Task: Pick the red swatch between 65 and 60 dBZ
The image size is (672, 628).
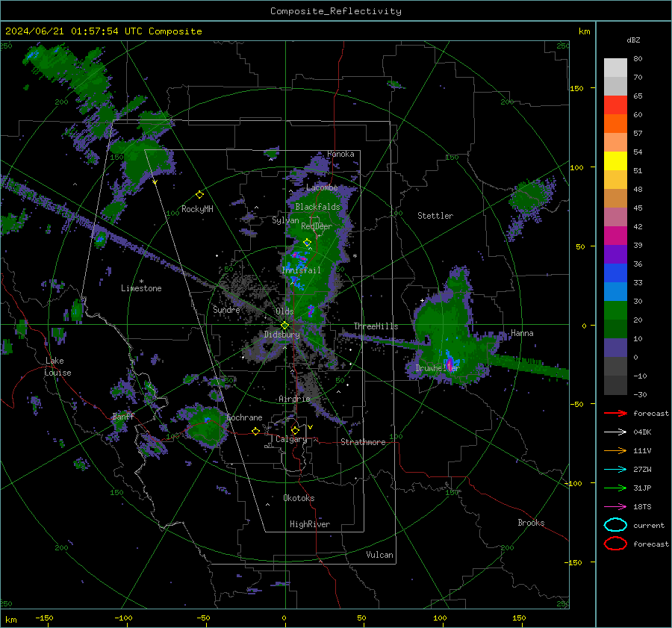Action: [x=615, y=105]
